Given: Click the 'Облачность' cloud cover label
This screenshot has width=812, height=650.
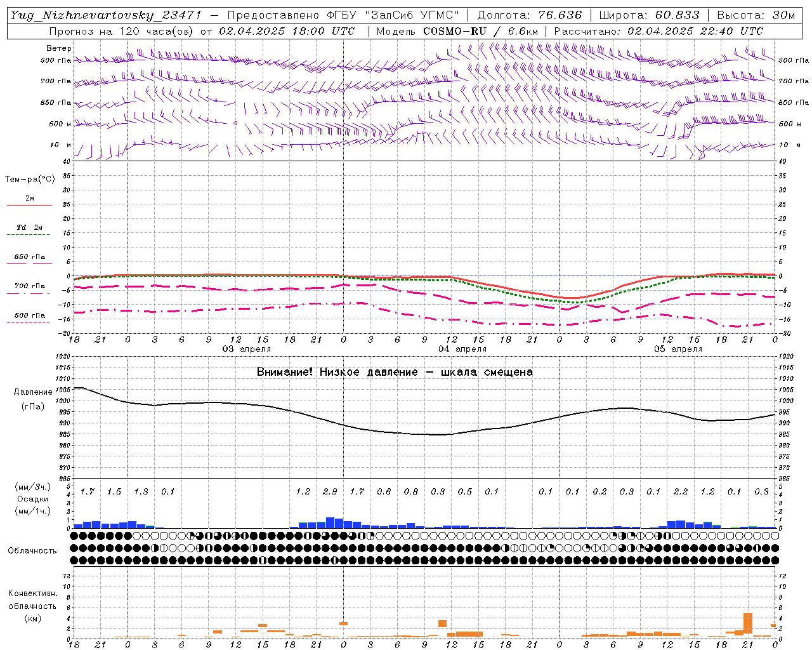Looking at the screenshot, I should click(x=32, y=551).
